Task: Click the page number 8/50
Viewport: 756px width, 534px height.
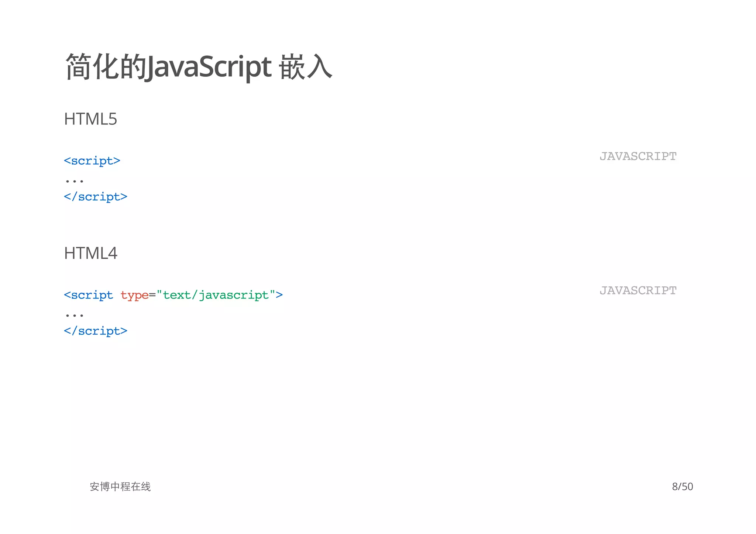Action: tap(683, 487)
